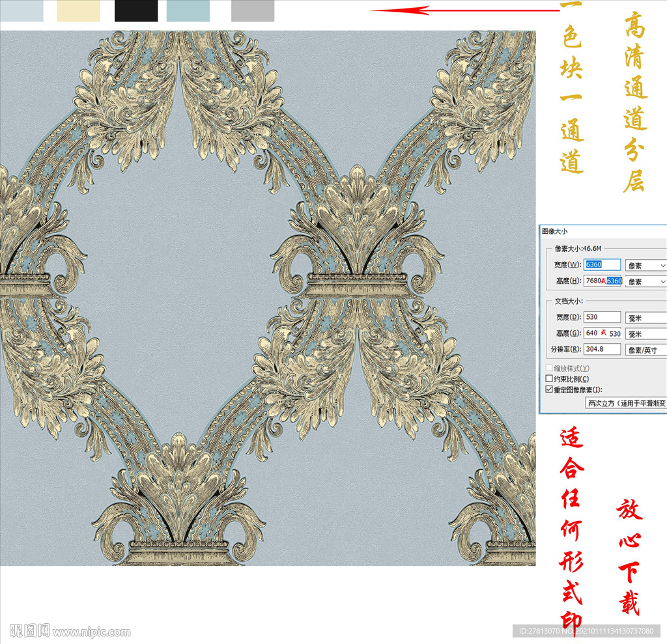This screenshot has width=667, height=644.
Task: Pick the black color swatch
Action: click(136, 11)
